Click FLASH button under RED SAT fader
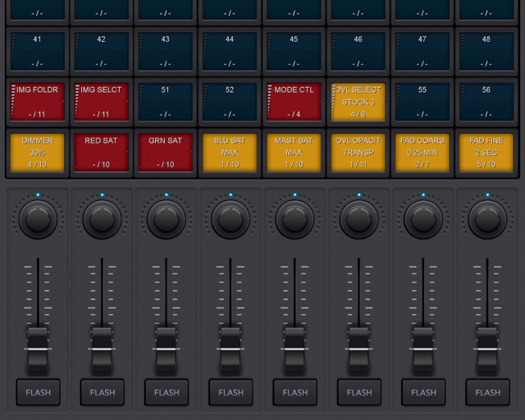Screen dimensions: 525x420 (103, 392)
